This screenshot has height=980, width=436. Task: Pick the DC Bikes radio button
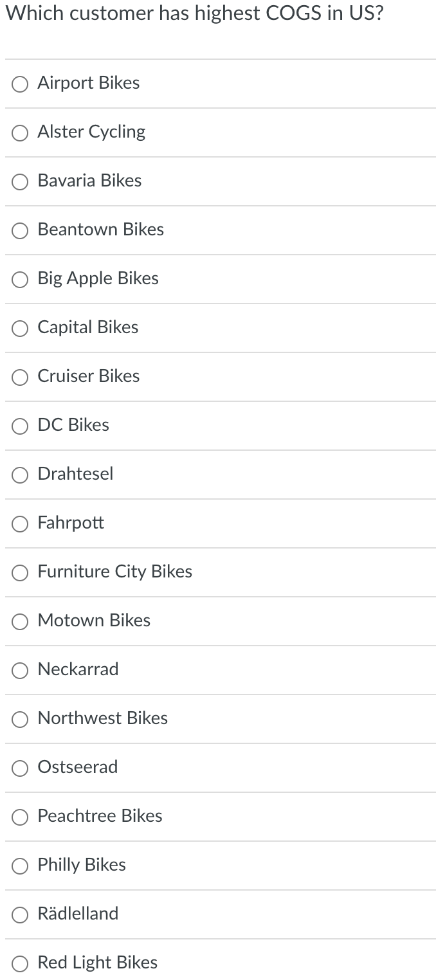pos(19,426)
